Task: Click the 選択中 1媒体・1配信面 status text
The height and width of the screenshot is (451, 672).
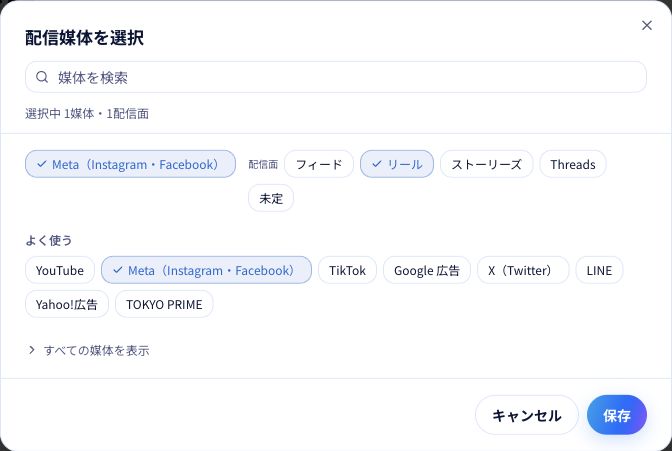Action: 87,114
